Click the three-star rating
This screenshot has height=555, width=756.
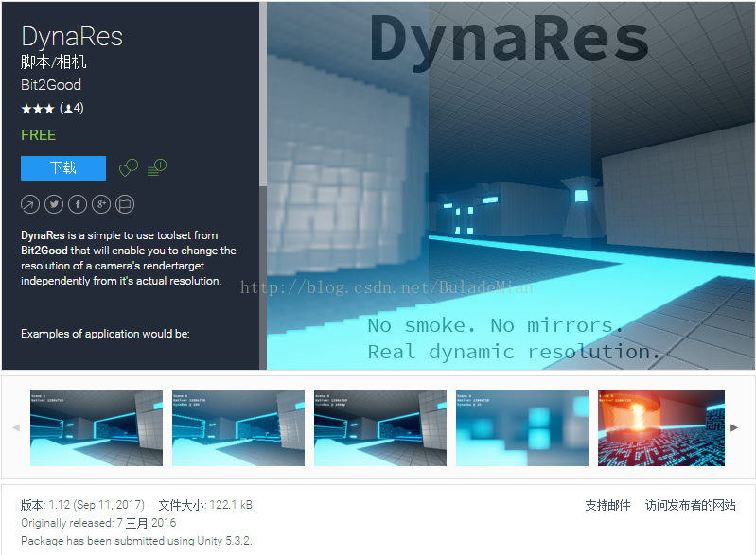38,109
